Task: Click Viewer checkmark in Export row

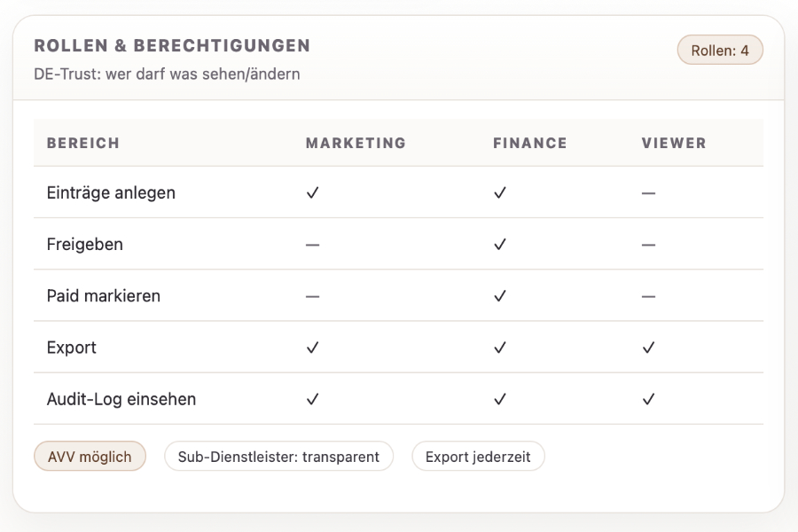Action: (648, 348)
